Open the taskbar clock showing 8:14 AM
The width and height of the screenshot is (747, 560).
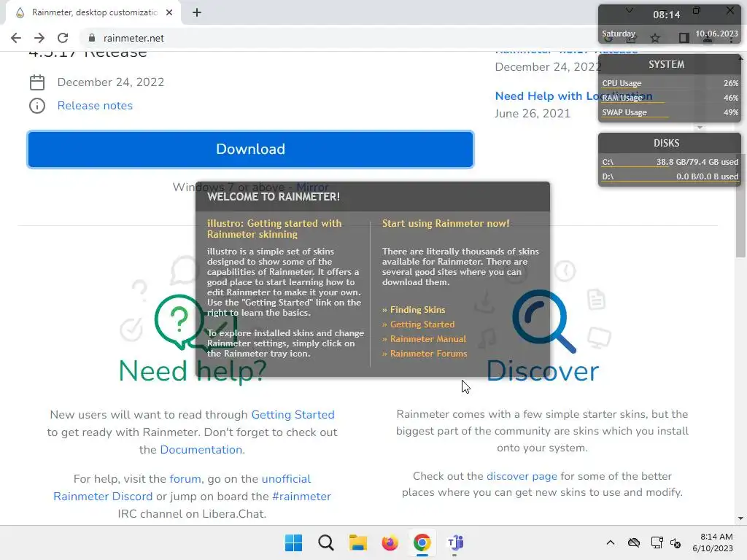(713, 542)
